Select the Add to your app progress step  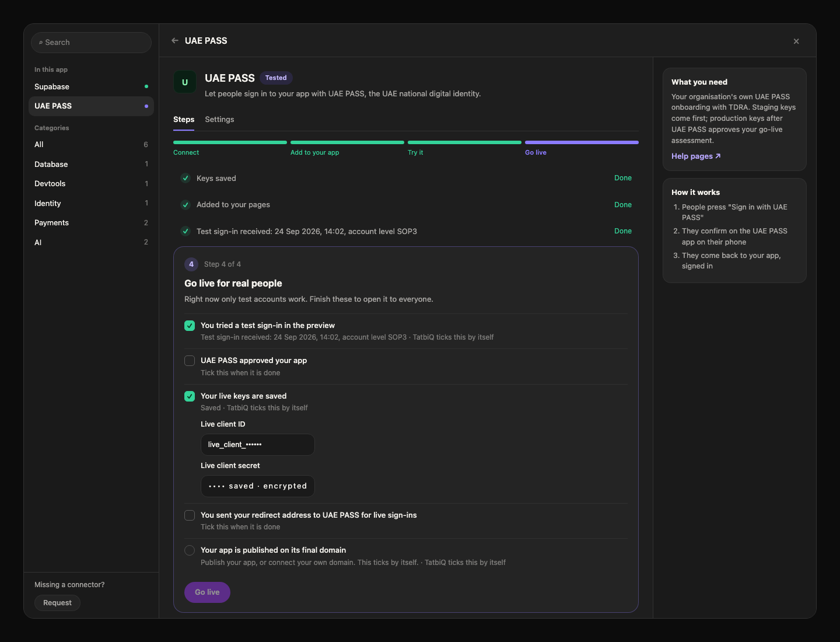347,148
